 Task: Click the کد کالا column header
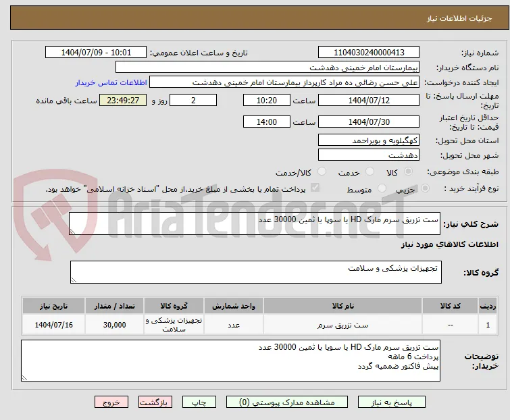point(450,306)
